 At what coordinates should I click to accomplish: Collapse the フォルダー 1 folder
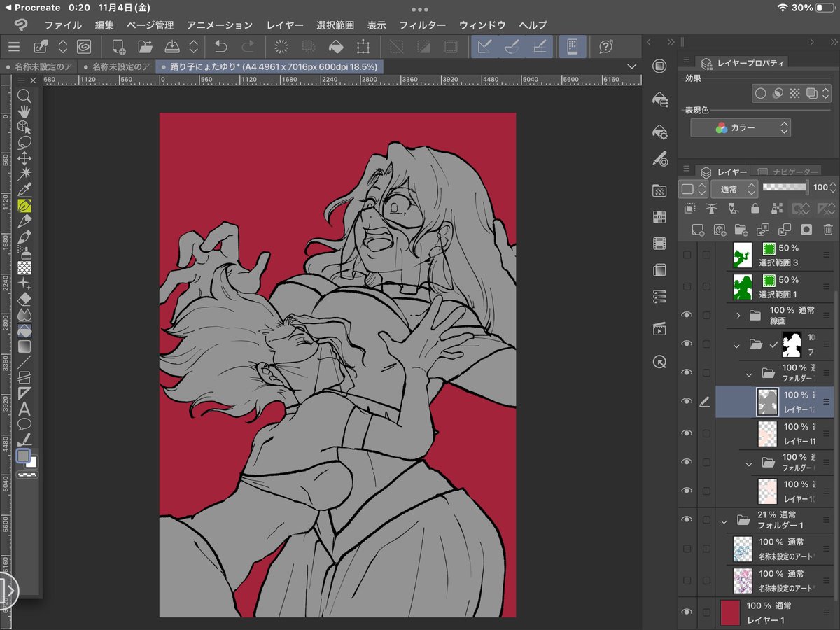coord(725,520)
